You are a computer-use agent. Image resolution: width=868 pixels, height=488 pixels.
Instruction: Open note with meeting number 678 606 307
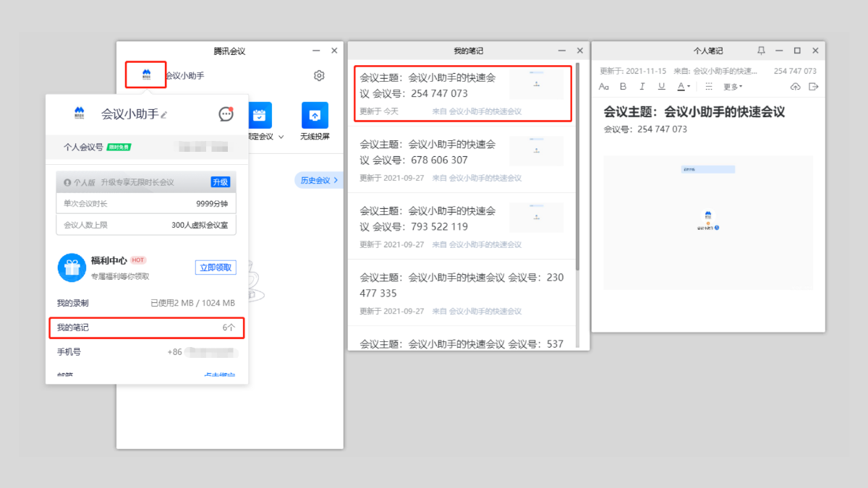coord(461,159)
